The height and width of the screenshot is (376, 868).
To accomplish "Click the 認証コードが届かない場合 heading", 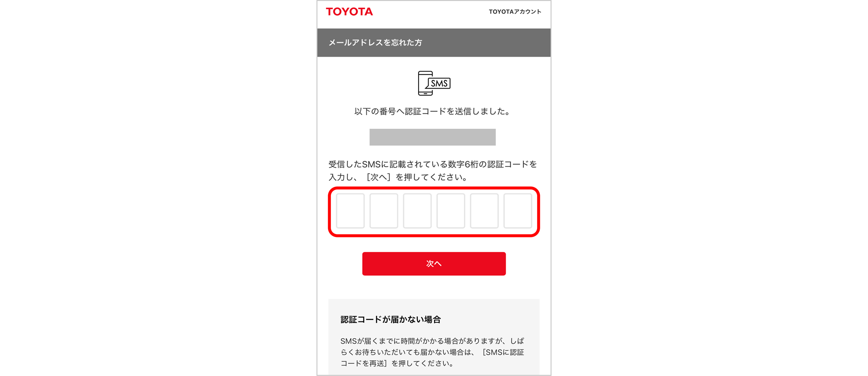I will click(x=390, y=319).
